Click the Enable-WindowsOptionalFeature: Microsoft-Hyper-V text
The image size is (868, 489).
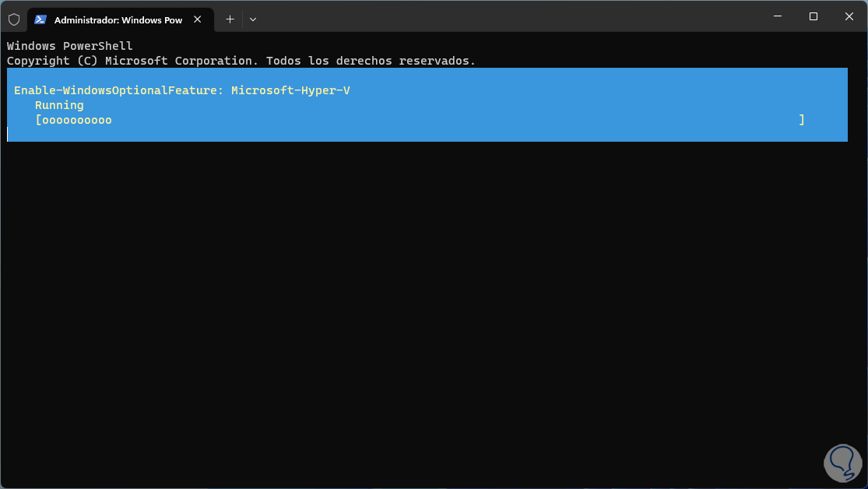click(x=182, y=90)
